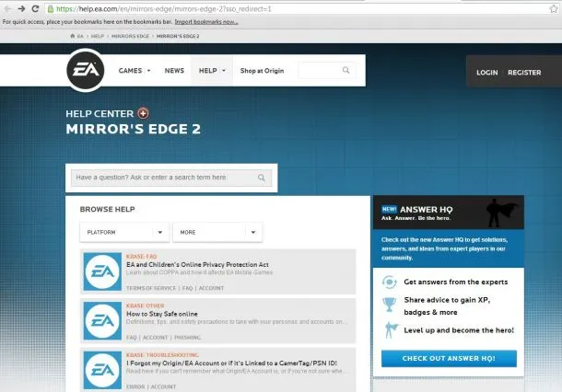Expand the MORE dropdown filter

point(217,232)
